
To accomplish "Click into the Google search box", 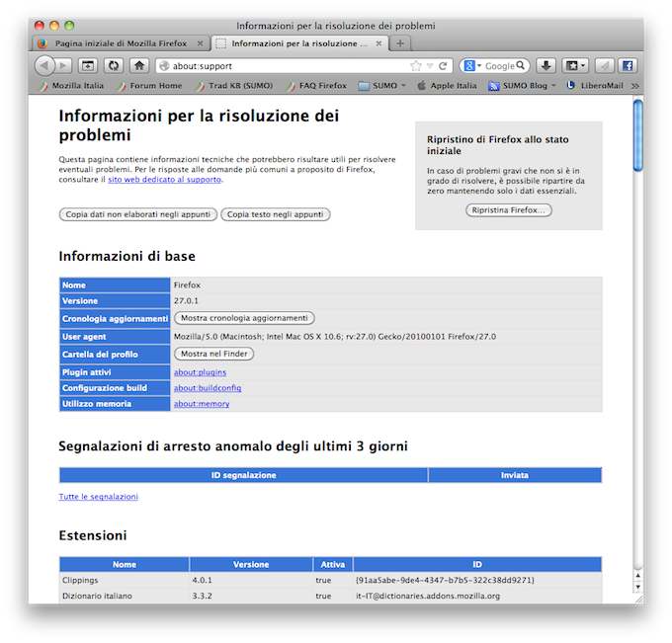I will click(499, 66).
